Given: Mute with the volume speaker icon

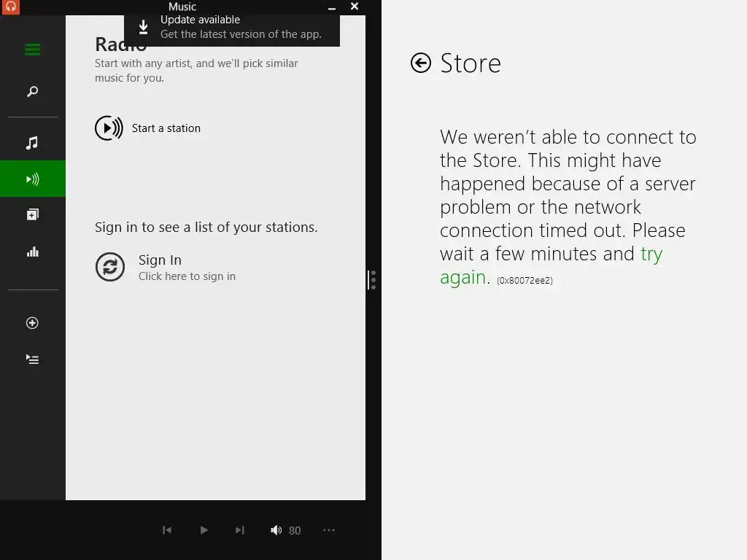Looking at the screenshot, I should (276, 530).
